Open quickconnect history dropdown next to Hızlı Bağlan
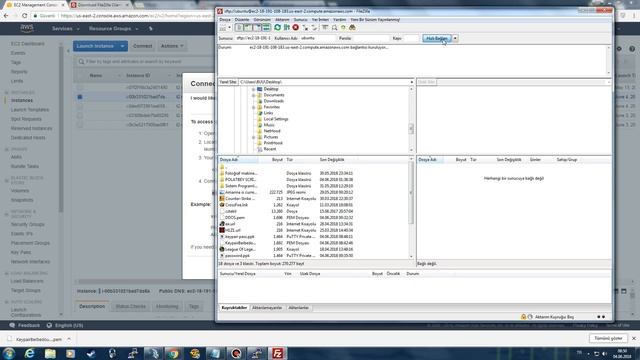The image size is (640, 360). click(x=455, y=38)
